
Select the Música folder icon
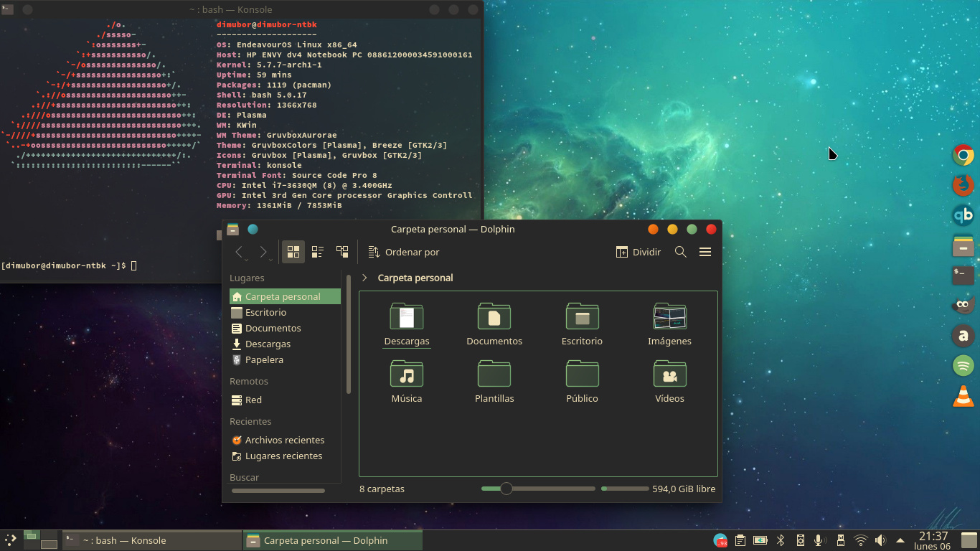pyautogui.click(x=407, y=374)
